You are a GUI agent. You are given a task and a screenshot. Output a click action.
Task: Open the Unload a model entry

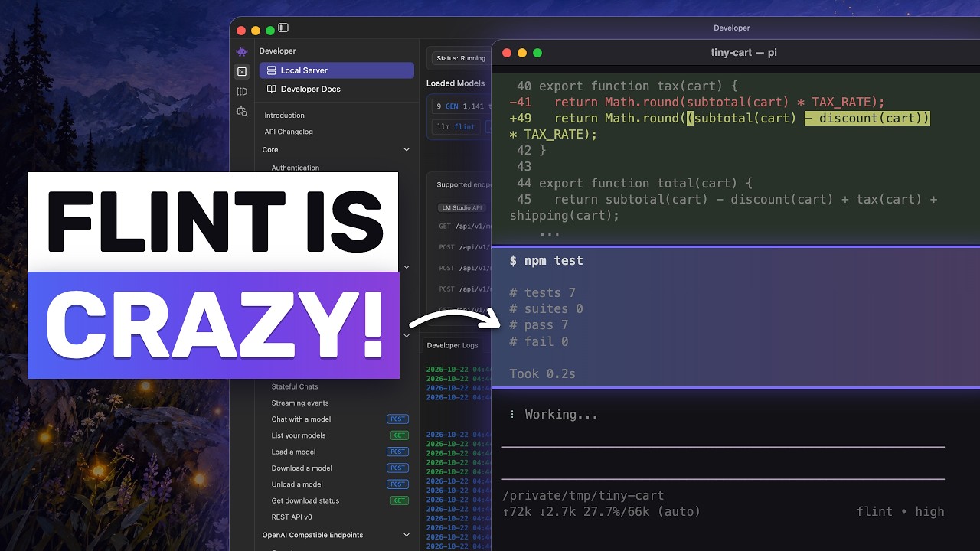click(297, 484)
